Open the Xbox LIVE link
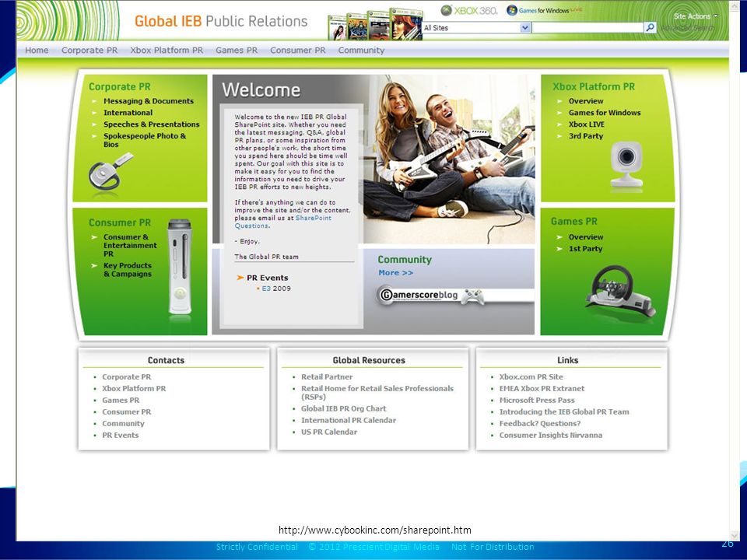747x560 pixels. (x=587, y=124)
